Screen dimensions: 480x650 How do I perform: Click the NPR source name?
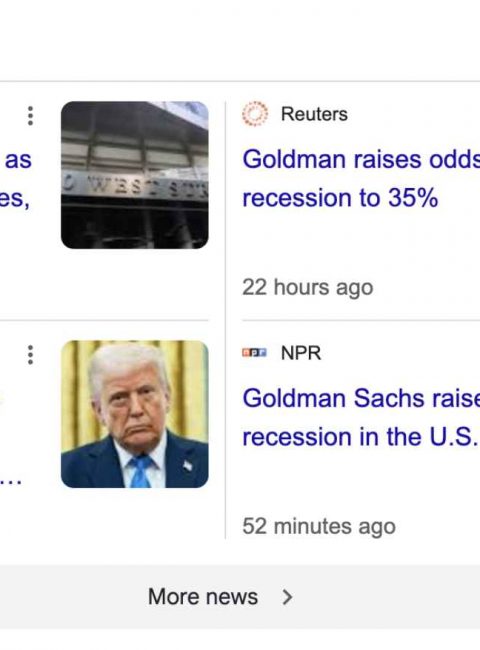(301, 353)
